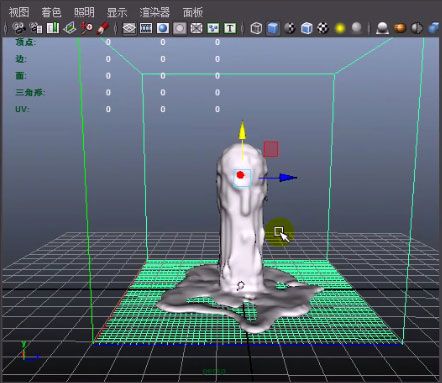Collapse toolbar section via handle before Wireframe cube
Viewport: 442px width, 383px height.
click(x=243, y=28)
